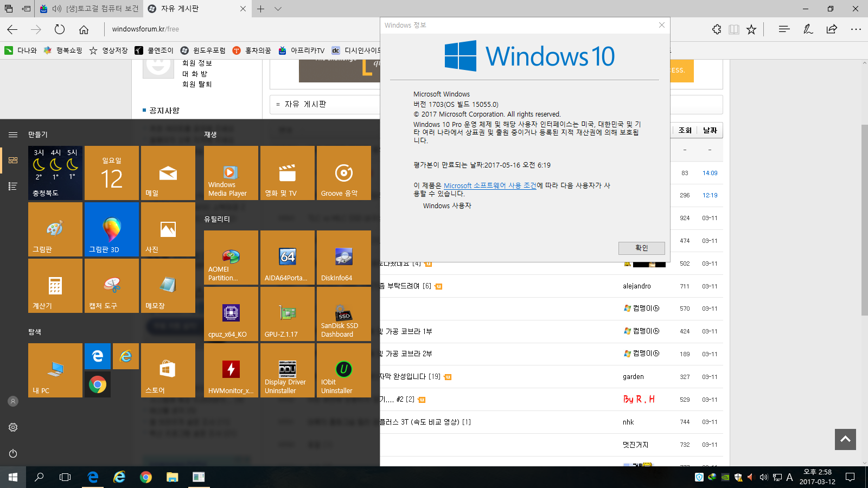Open the DiskInfo64 tile
Image resolution: width=868 pixels, height=488 pixels.
[344, 258]
